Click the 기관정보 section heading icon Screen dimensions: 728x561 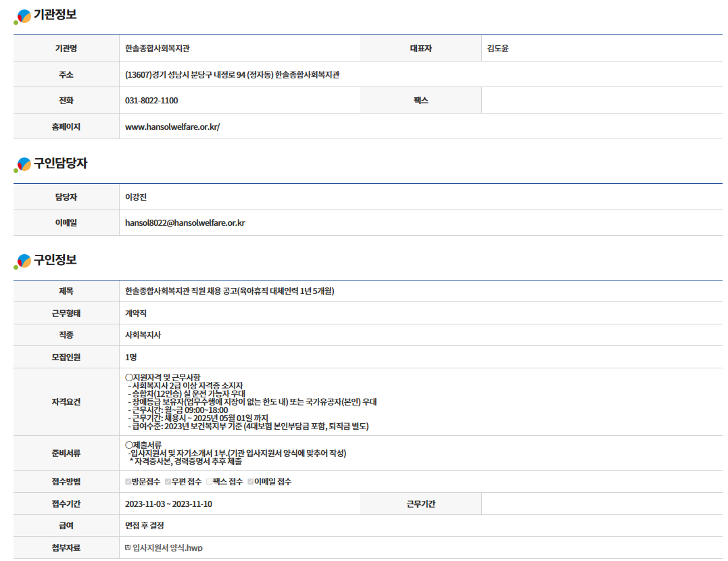(x=23, y=16)
